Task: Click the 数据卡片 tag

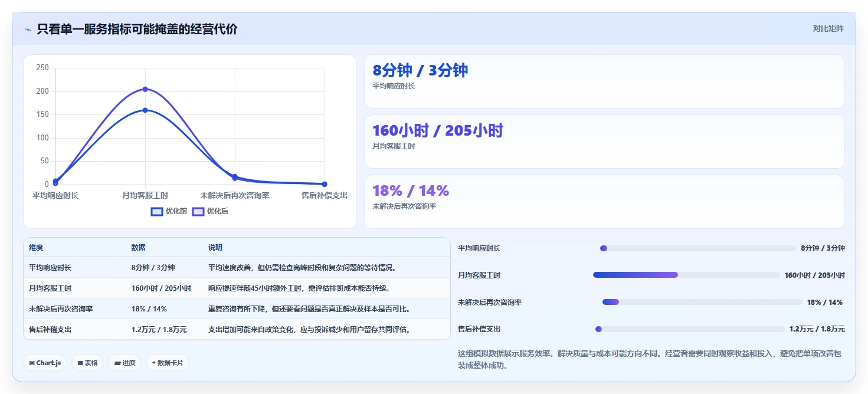Action: click(x=168, y=363)
